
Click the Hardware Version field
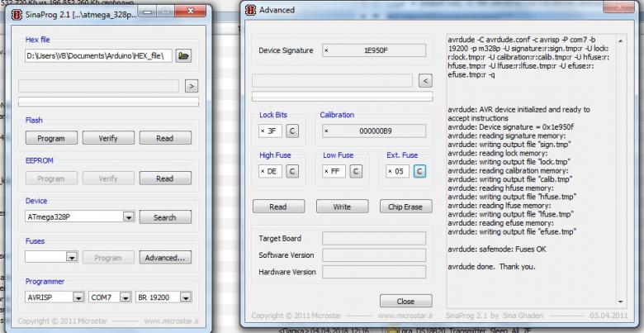[374, 272]
